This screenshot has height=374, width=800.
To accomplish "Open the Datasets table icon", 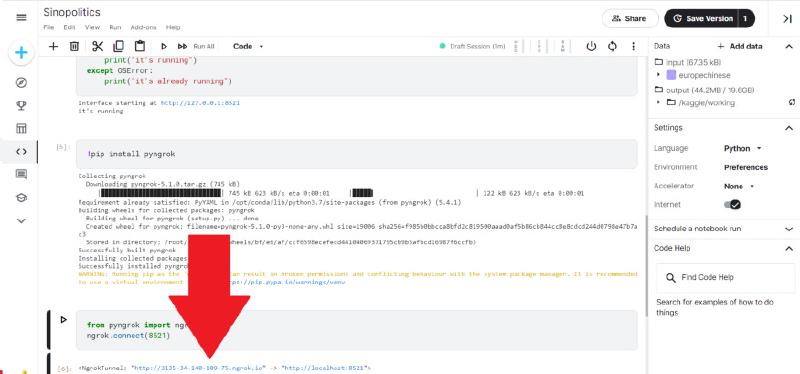I will [21, 129].
